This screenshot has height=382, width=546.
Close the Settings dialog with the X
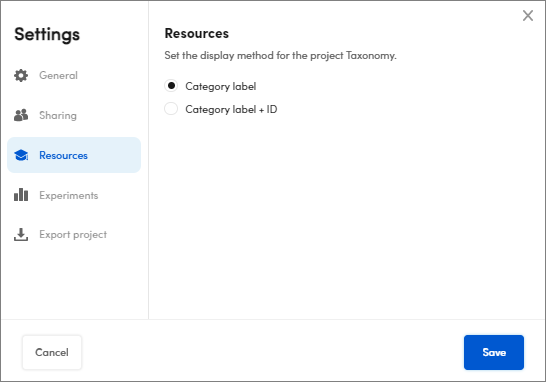[528, 16]
